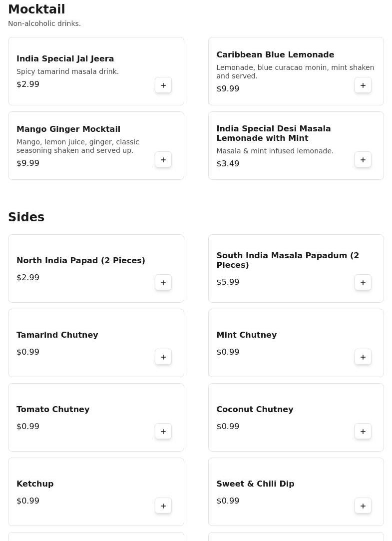
Task: Add Caribbean Blue Lemonade with plus button
Action: click(x=363, y=85)
